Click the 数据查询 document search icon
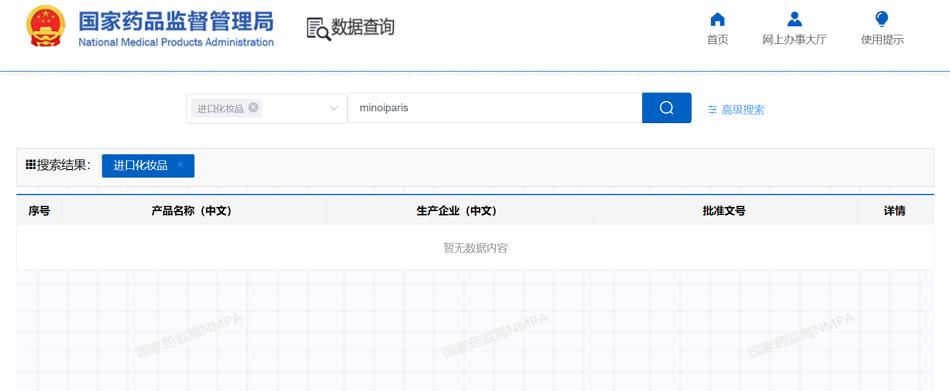This screenshot has height=391, width=950. (x=319, y=29)
